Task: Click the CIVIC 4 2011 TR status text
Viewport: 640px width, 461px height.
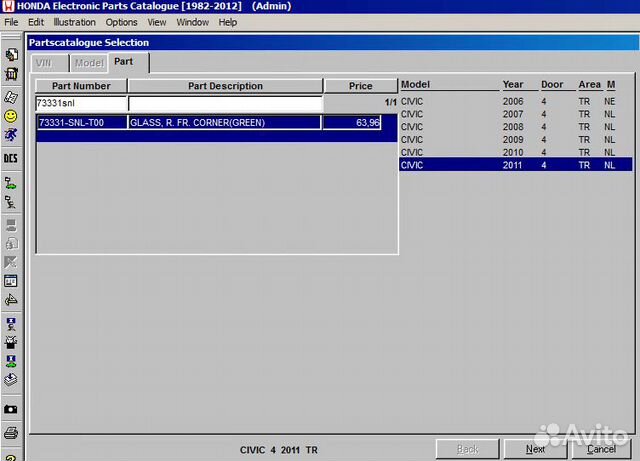Action: pyautogui.click(x=279, y=450)
